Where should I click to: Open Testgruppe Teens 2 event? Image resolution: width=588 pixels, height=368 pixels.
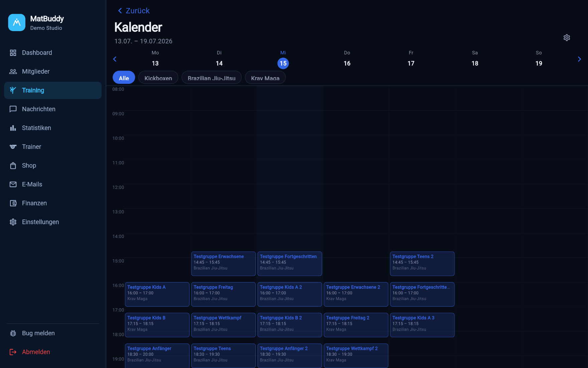point(422,264)
